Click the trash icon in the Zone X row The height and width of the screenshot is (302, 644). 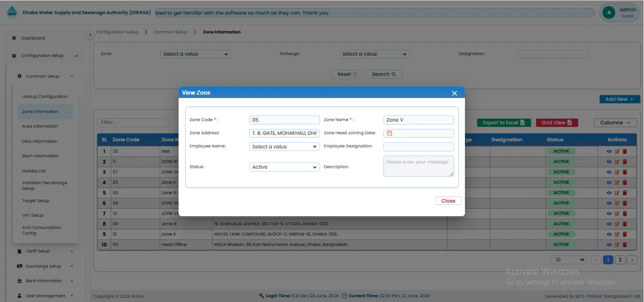pyautogui.click(x=625, y=234)
